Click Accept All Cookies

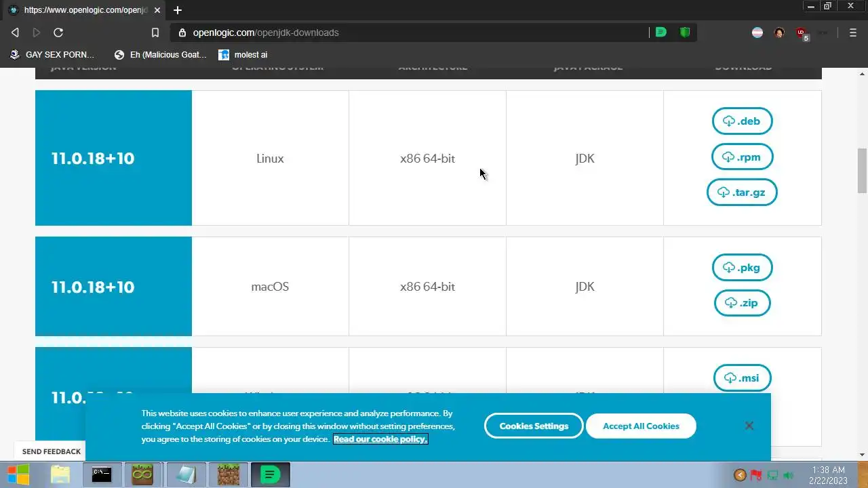point(641,426)
